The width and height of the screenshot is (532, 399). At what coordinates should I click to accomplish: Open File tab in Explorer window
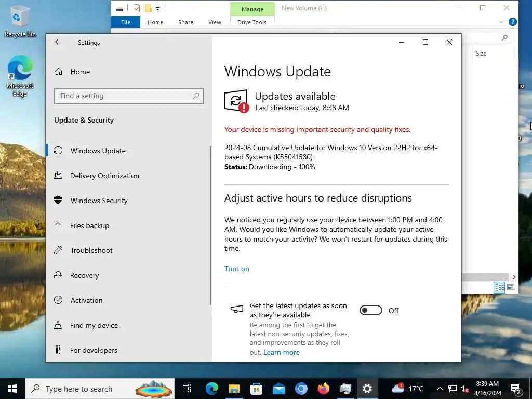126,22
